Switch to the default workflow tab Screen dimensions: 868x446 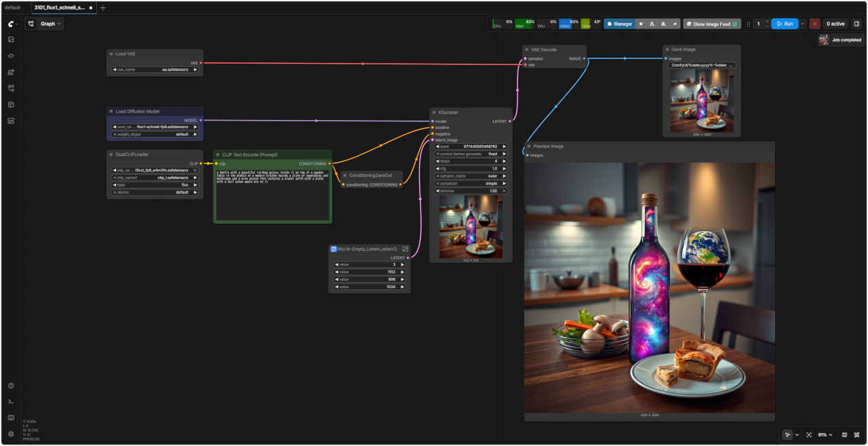click(x=13, y=7)
